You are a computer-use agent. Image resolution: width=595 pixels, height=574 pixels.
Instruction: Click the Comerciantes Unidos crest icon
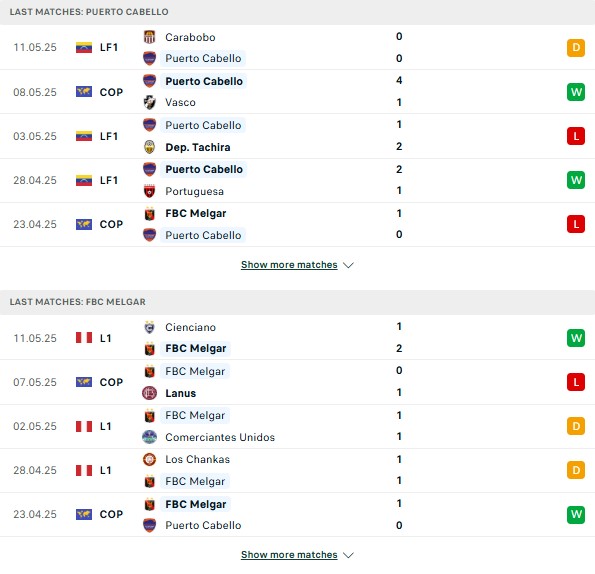150,437
